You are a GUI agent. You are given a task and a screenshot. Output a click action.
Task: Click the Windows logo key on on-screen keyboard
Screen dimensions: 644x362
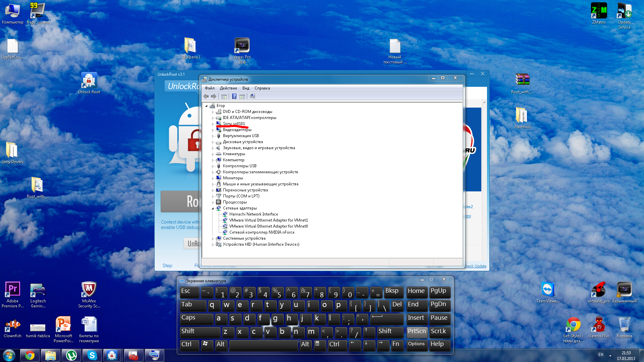pyautogui.click(x=207, y=345)
